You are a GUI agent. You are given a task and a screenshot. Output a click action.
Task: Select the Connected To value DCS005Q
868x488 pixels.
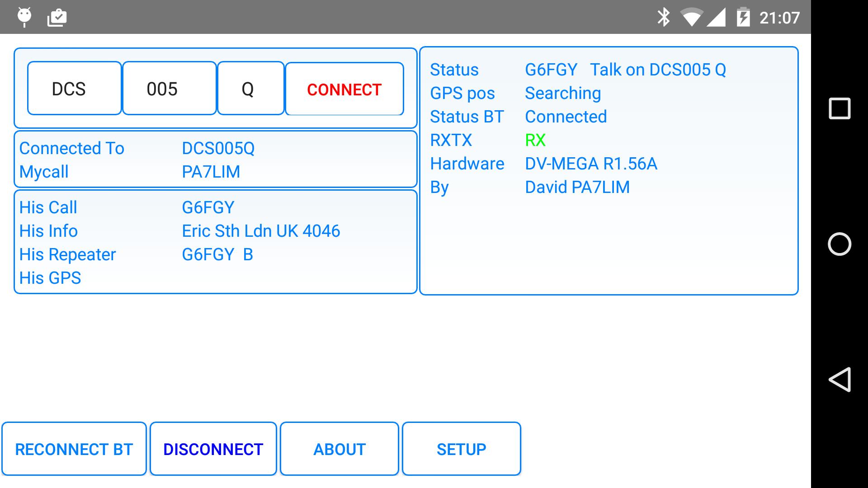tap(218, 148)
